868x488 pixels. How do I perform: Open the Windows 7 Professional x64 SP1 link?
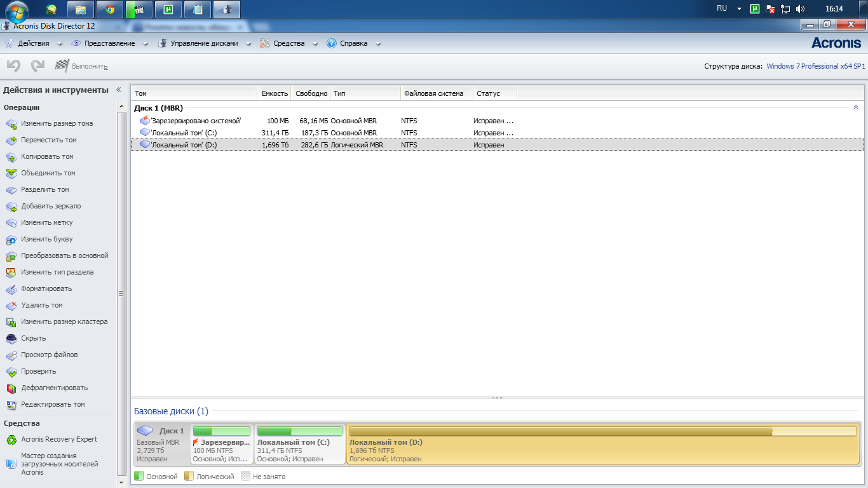click(815, 66)
